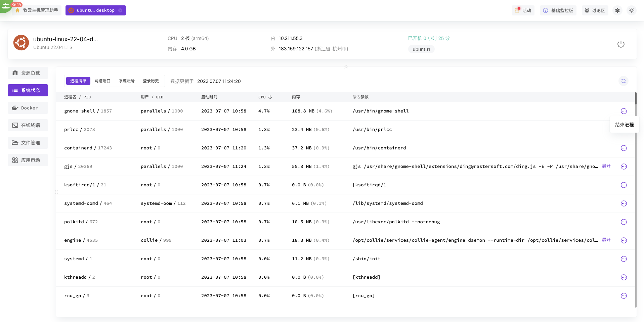The width and height of the screenshot is (644, 322).
Task: Switch to 登录历史 tab
Action: tap(151, 81)
